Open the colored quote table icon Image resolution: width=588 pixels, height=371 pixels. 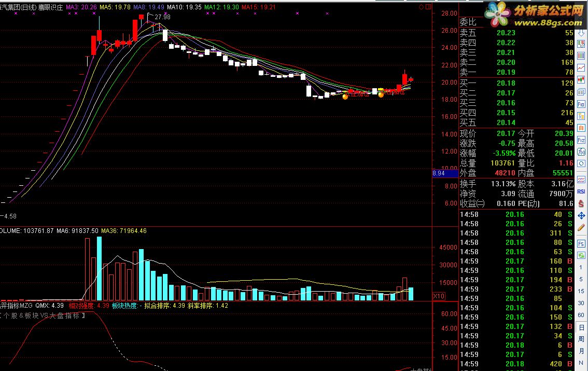tap(581, 56)
